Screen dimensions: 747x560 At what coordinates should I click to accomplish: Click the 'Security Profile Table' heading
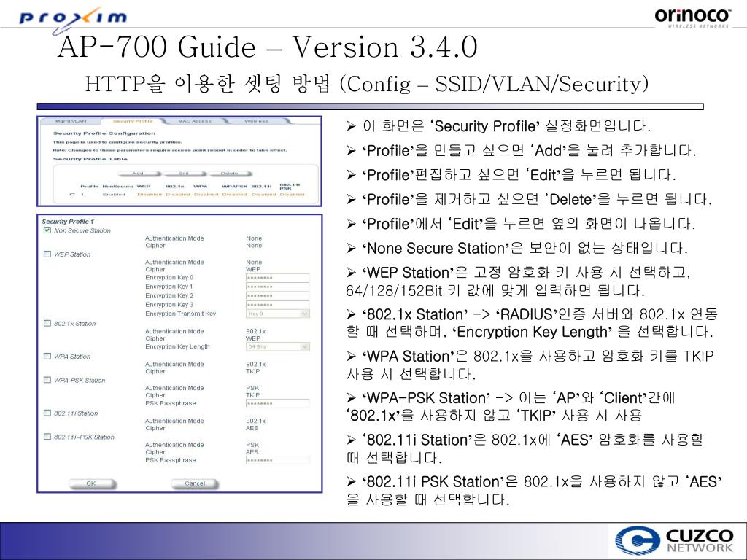90,159
